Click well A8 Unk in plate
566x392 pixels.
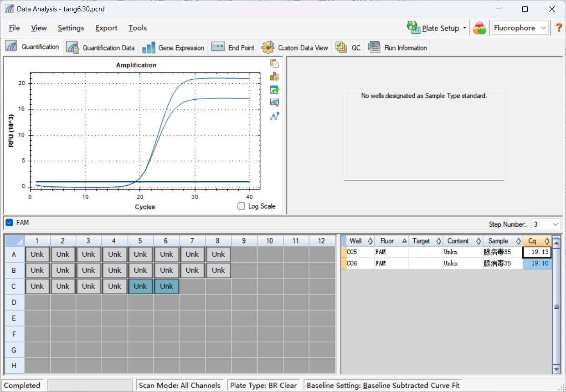tap(218, 255)
